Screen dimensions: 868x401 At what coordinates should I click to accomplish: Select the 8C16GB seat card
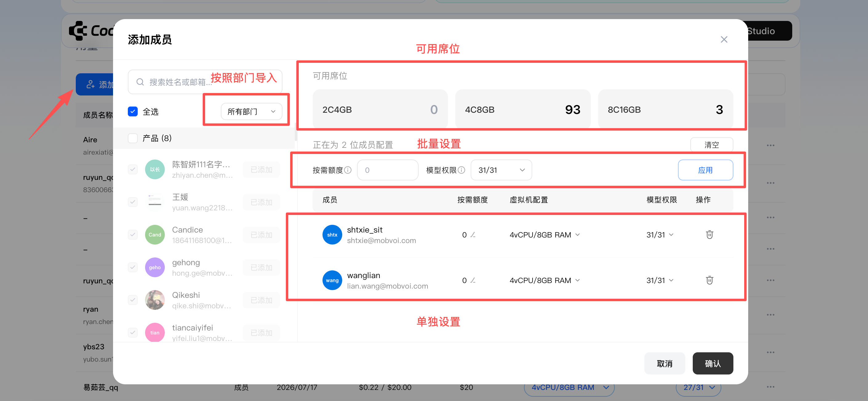(666, 109)
